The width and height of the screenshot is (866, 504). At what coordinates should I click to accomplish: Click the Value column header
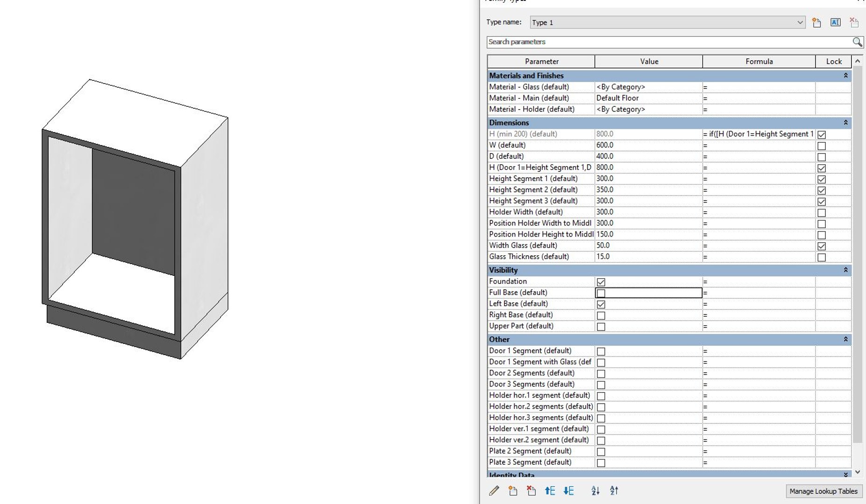coord(649,61)
